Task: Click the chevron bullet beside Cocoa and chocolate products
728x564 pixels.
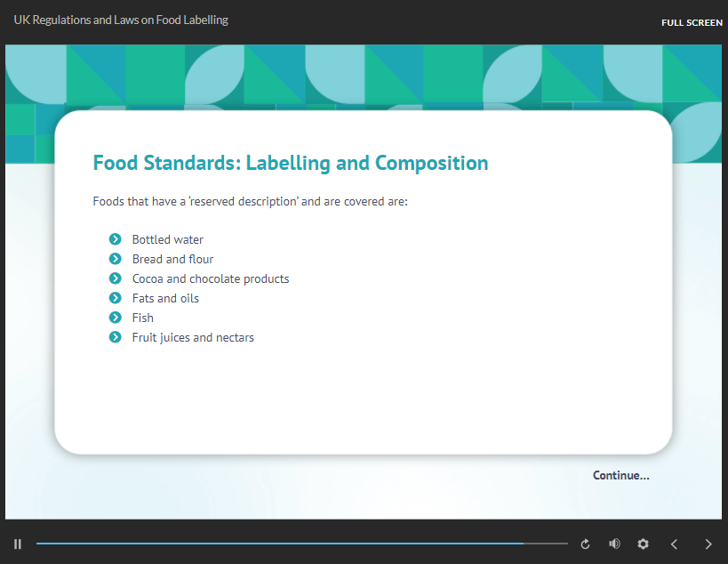Action: click(115, 278)
